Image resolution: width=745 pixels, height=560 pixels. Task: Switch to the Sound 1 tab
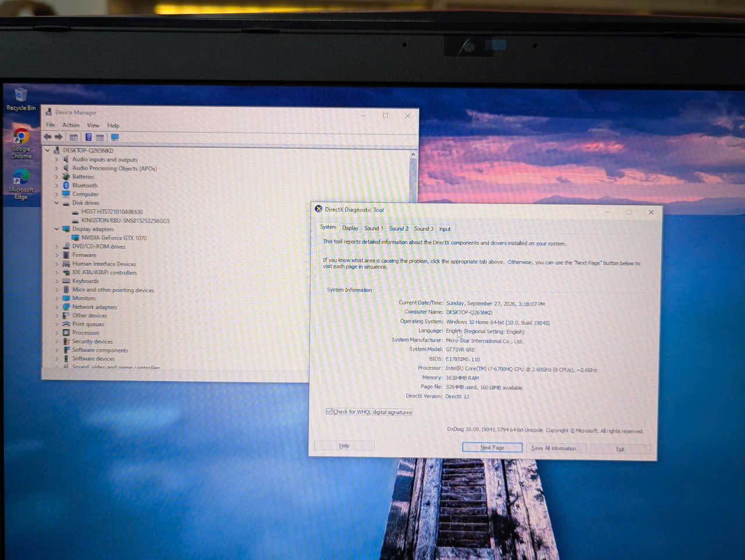point(373,228)
